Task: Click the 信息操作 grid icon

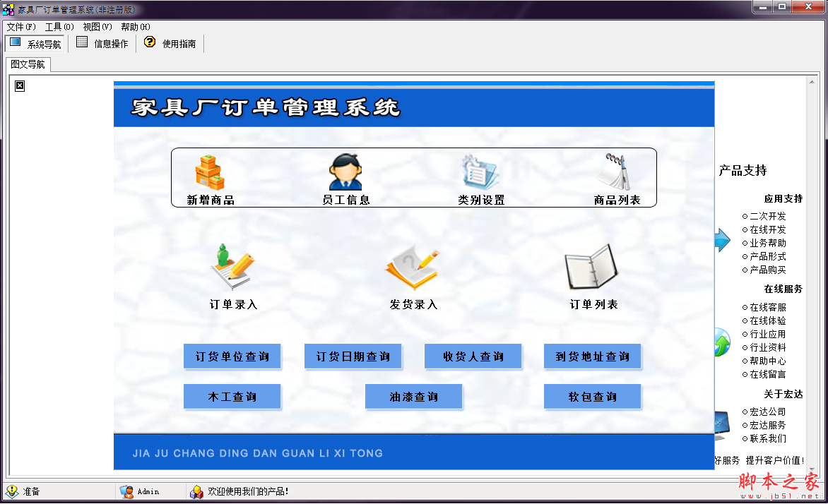Action: click(82, 42)
